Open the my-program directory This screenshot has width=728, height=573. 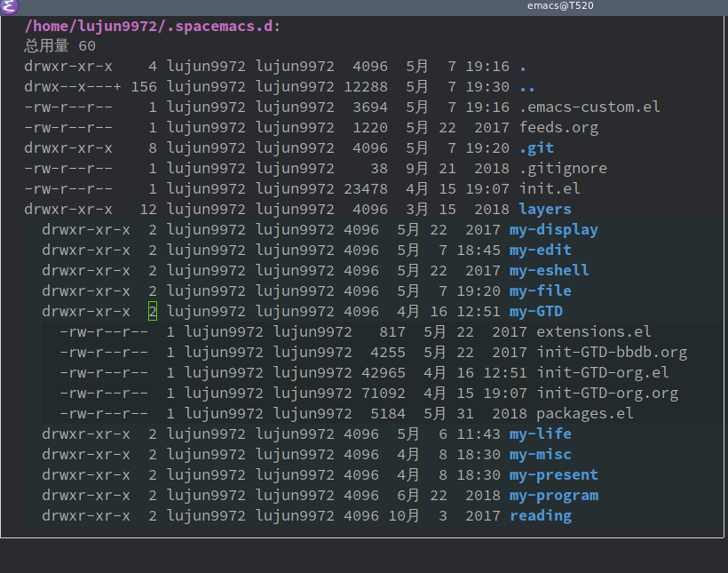(553, 495)
